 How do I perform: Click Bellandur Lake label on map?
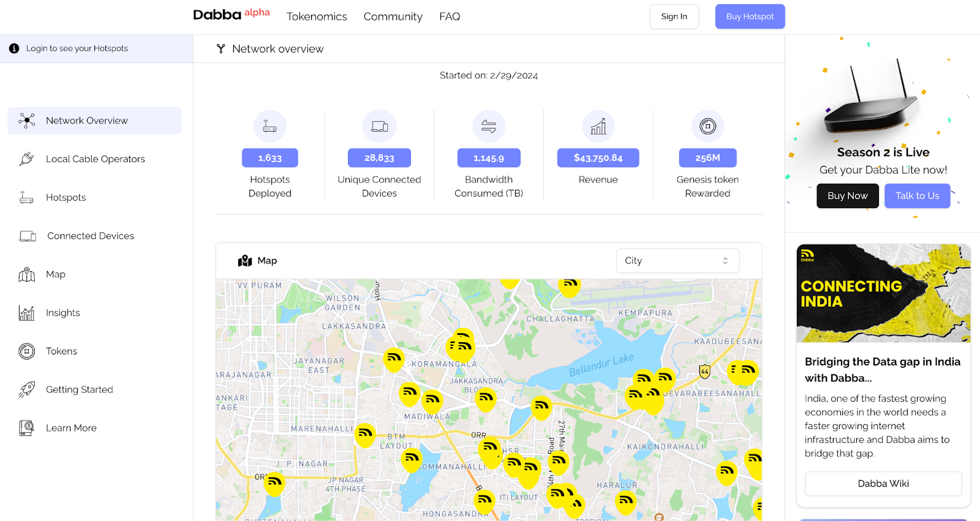tap(601, 365)
